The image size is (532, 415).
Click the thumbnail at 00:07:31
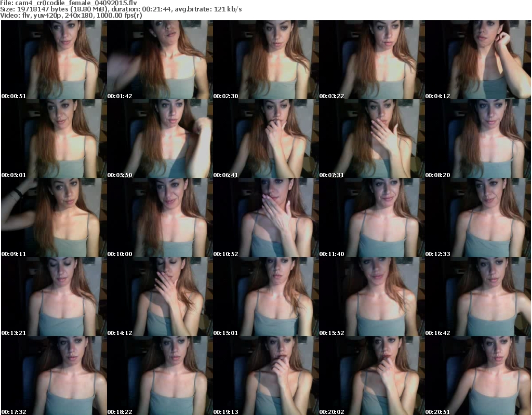click(x=372, y=139)
